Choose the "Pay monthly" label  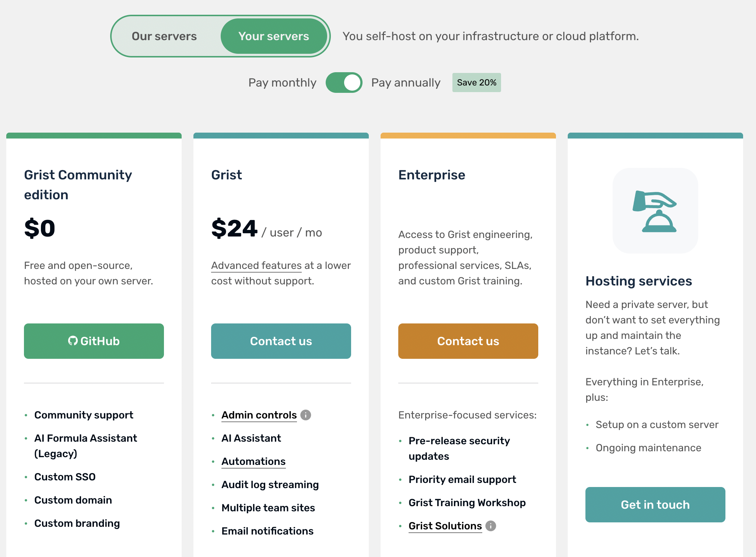[x=282, y=83]
